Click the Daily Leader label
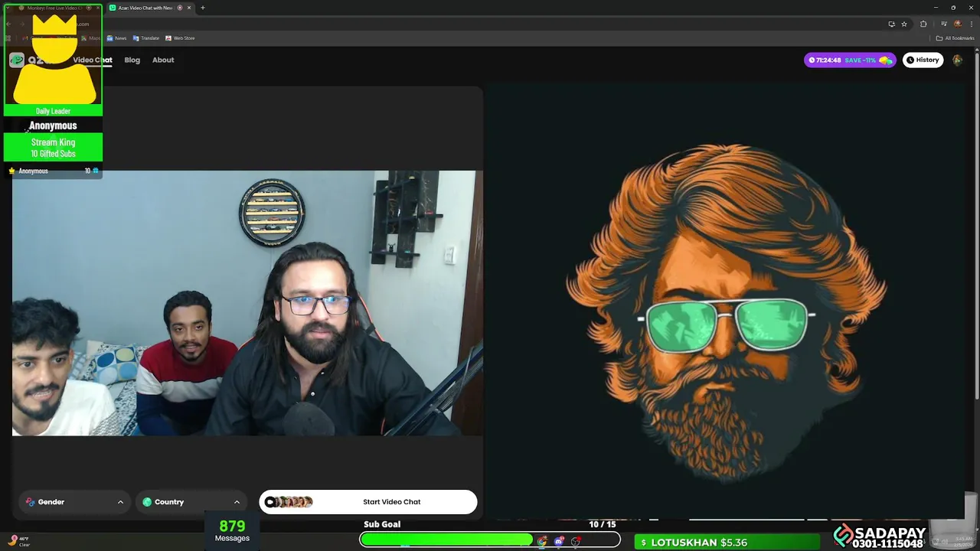The width and height of the screenshot is (980, 551). [x=53, y=111]
